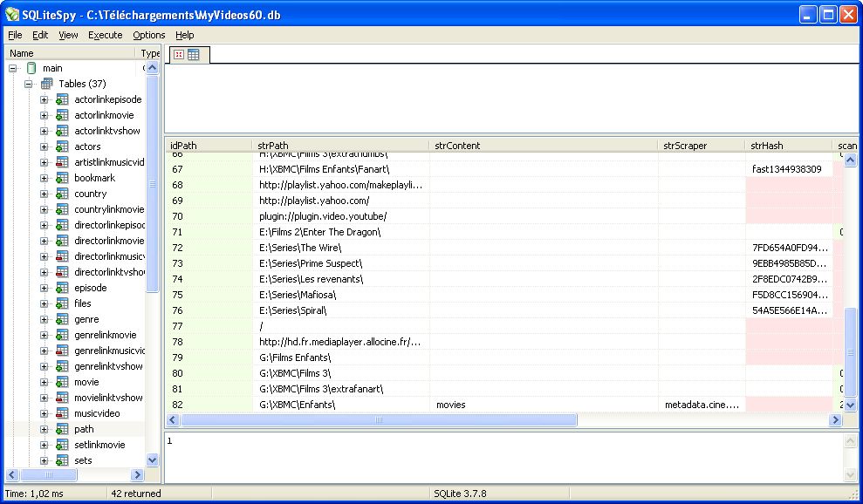Select the E:\Series\The Wire\ path cell

(x=341, y=248)
